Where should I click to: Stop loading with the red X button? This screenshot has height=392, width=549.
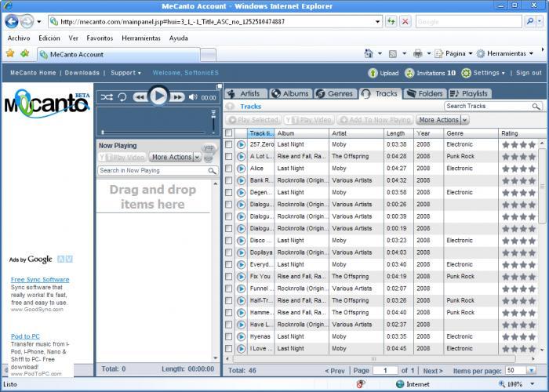click(405, 22)
